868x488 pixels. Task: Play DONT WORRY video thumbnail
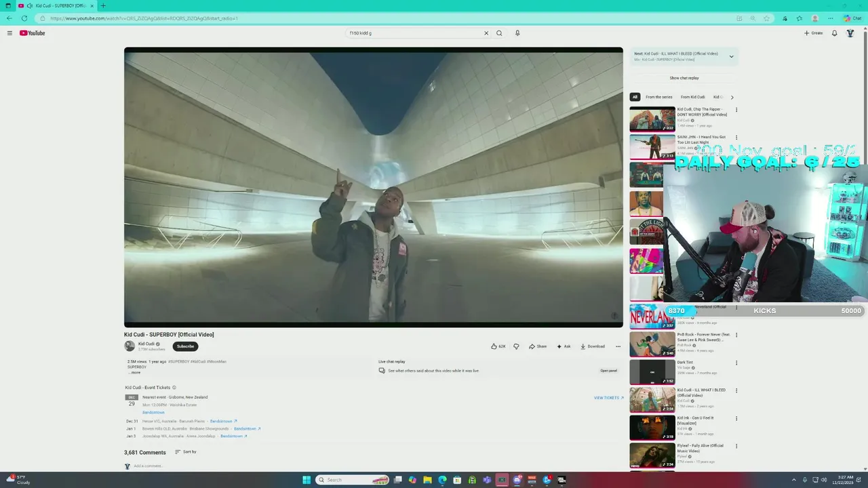[x=652, y=119]
